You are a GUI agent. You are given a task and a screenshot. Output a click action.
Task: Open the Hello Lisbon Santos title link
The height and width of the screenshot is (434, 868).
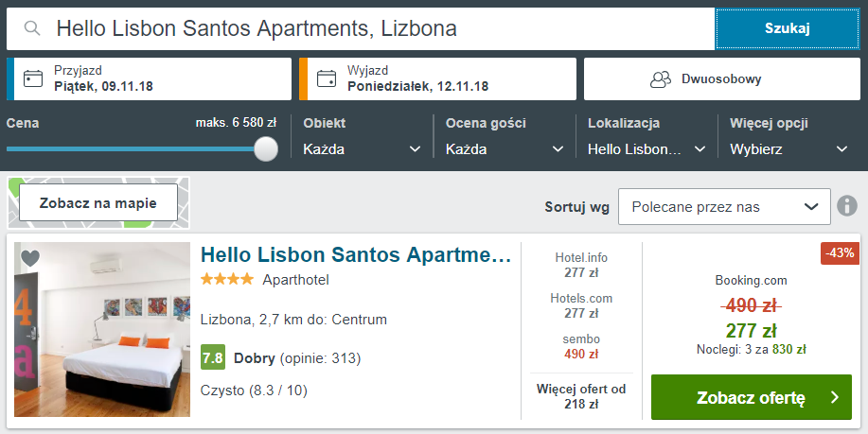356,255
